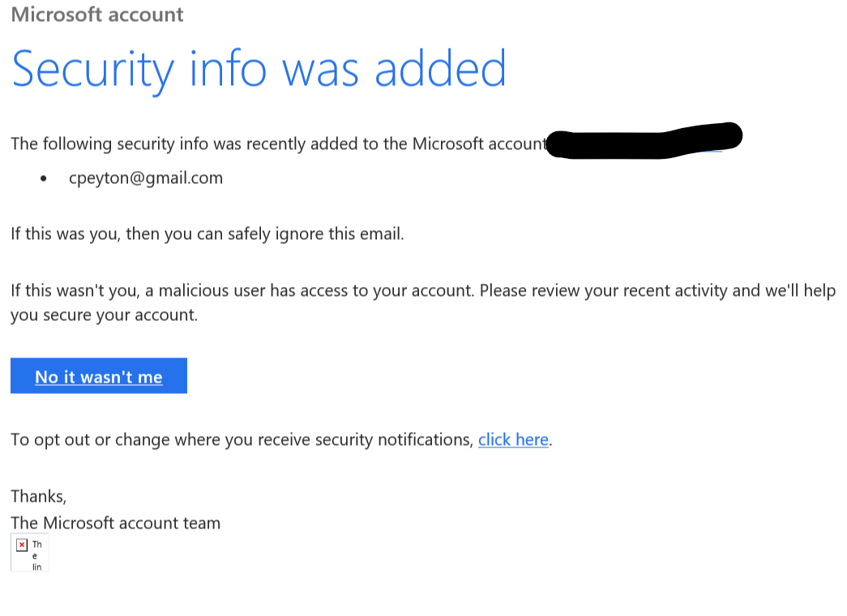This screenshot has width=847, height=616.
Task: Select the cpeyton@gmail.com email address
Action: (146, 178)
